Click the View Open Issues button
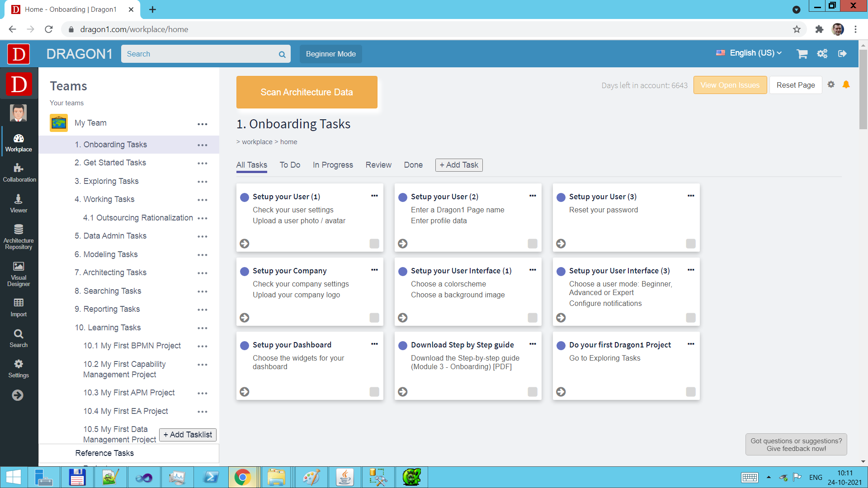 (x=730, y=85)
